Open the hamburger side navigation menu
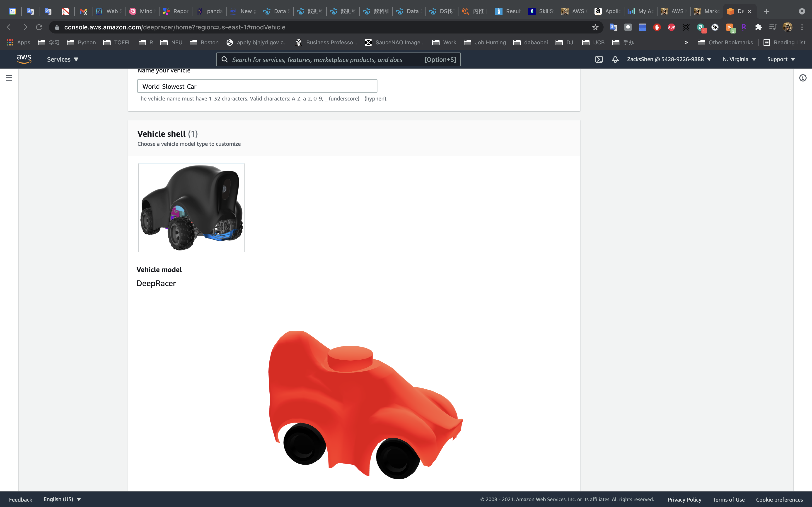The image size is (812, 507). [x=9, y=78]
